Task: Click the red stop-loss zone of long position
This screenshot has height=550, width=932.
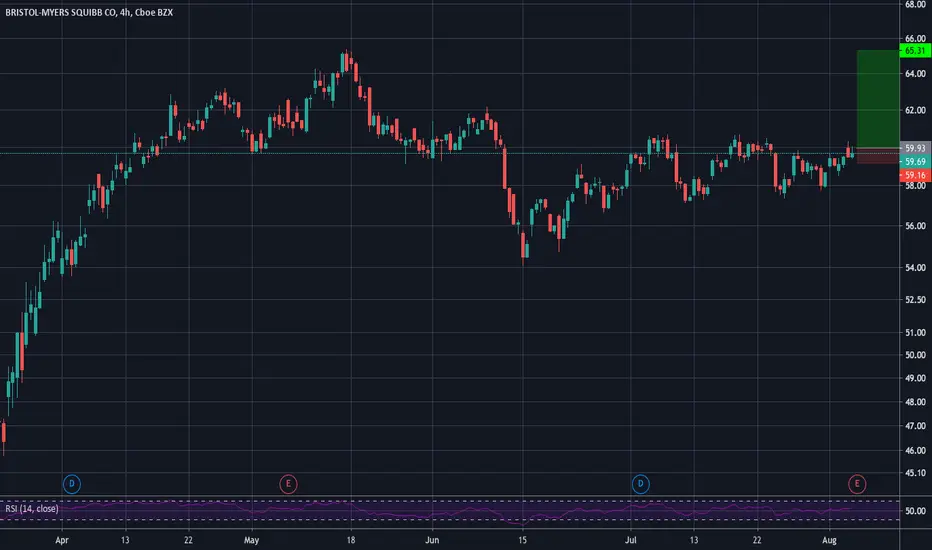Action: [878, 156]
